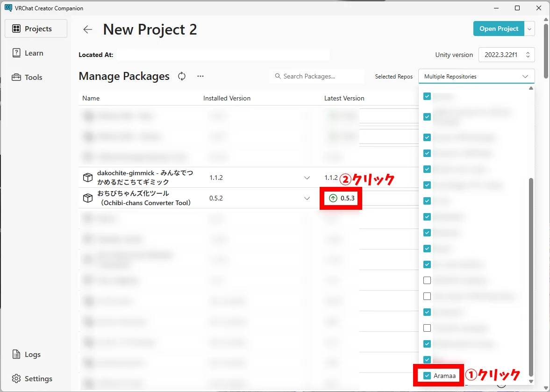This screenshot has height=392, width=550.
Task: Enable the first unchecked repository checkbox
Action: [427, 280]
